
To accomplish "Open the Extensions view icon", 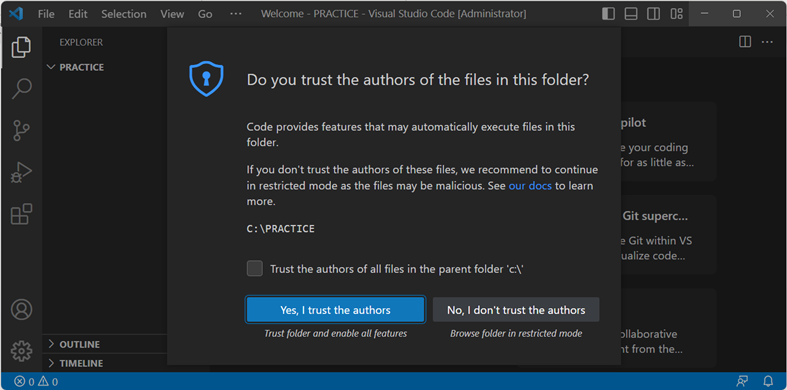I will pyautogui.click(x=21, y=214).
